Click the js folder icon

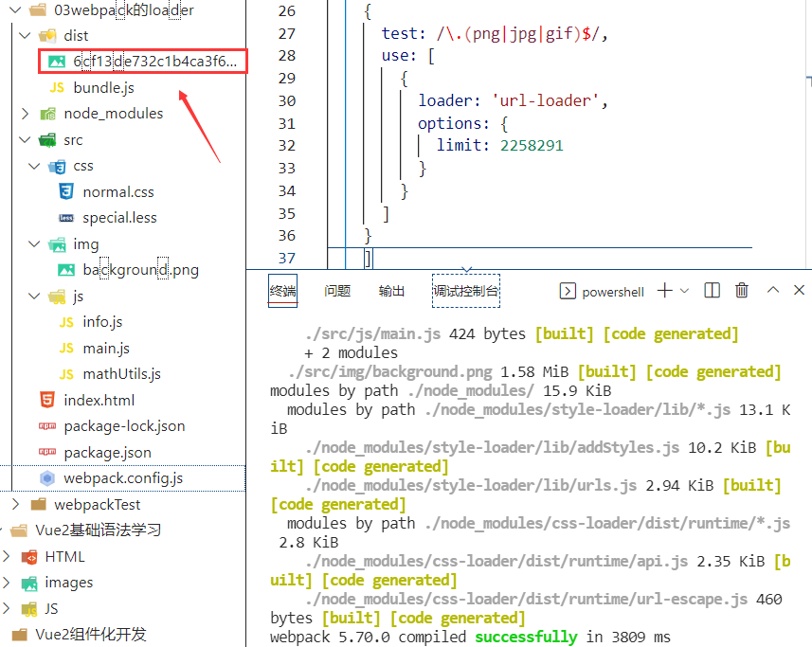pos(57,297)
